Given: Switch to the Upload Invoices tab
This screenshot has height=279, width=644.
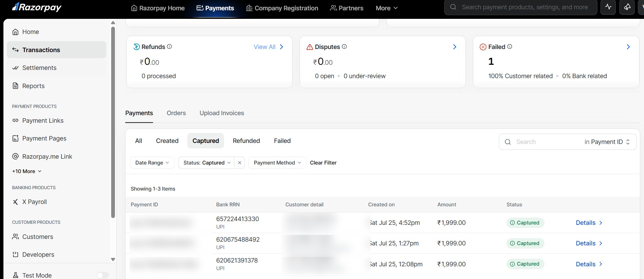Looking at the screenshot, I should click(222, 113).
